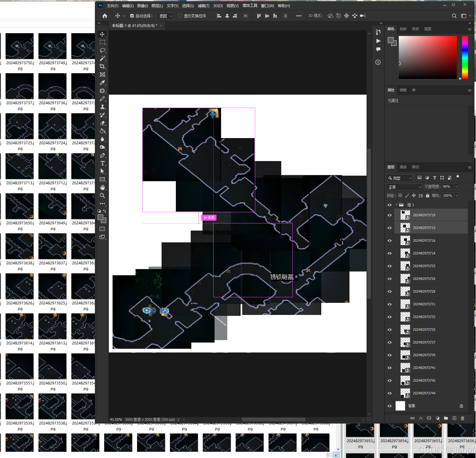This screenshot has height=458, width=476.
Task: Select the Rectangular Marquee tool
Action: [102, 42]
